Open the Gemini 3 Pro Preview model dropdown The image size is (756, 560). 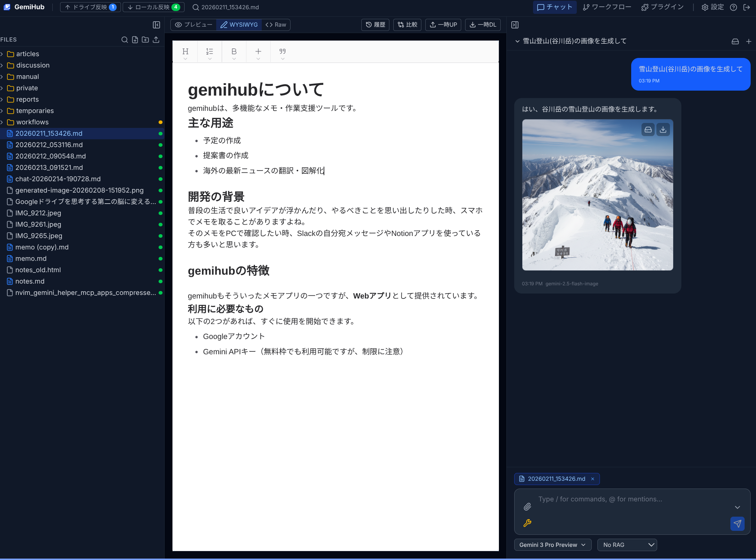552,544
